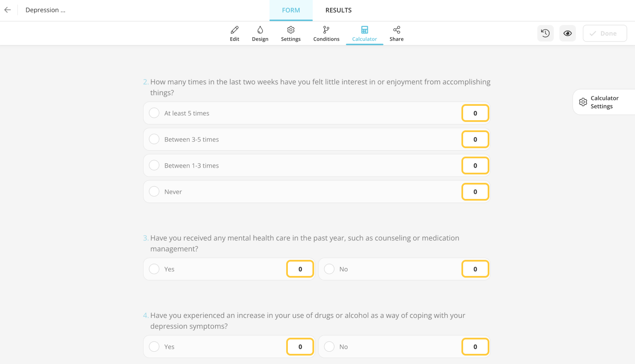The width and height of the screenshot is (635, 364).
Task: Click the Share icon
Action: coord(397,30)
